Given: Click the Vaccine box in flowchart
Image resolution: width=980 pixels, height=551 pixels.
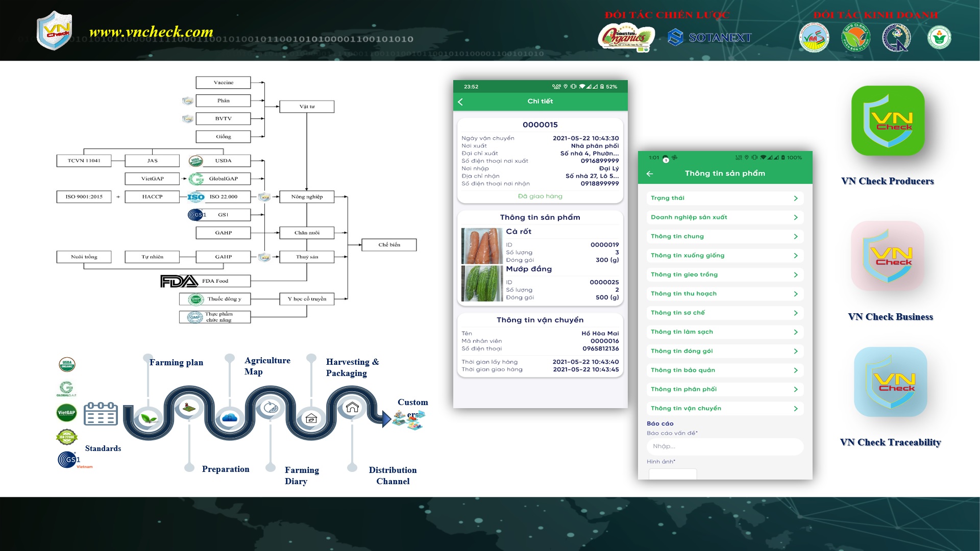Looking at the screenshot, I should coord(223,83).
